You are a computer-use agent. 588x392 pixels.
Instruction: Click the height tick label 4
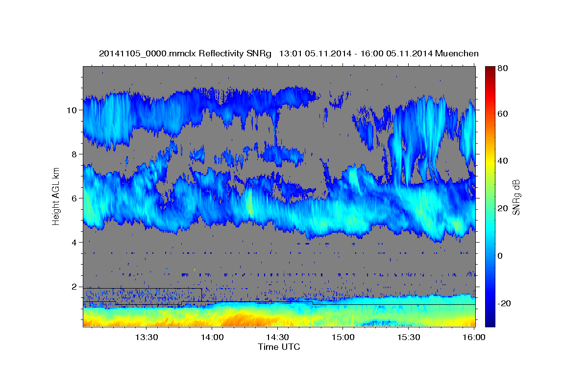(74, 243)
